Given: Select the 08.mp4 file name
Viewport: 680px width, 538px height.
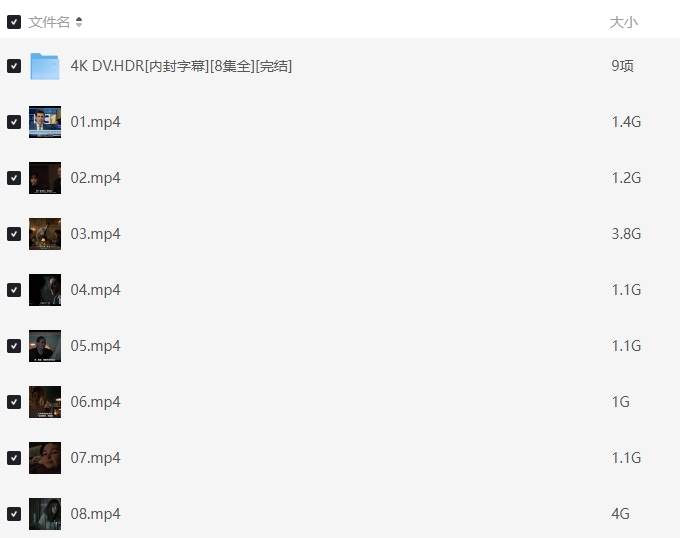Looking at the screenshot, I should point(95,514).
